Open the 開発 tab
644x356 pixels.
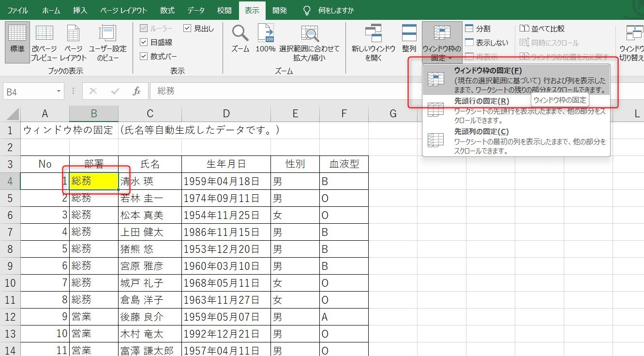tap(280, 10)
